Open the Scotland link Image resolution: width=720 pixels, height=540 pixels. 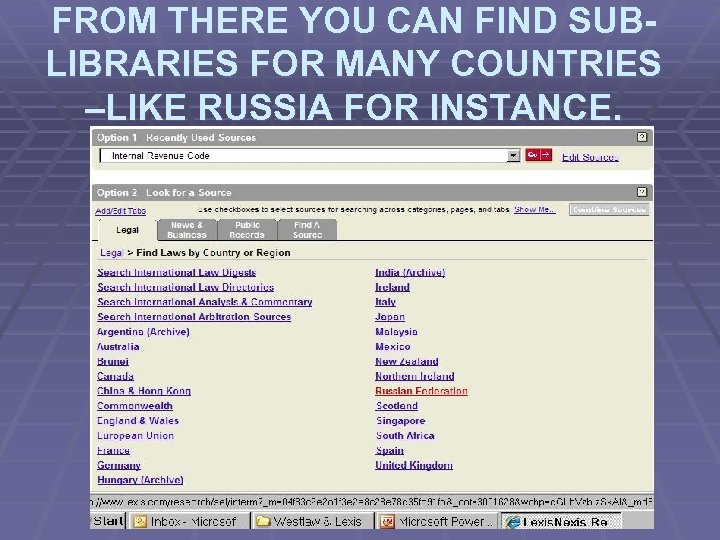tap(397, 406)
